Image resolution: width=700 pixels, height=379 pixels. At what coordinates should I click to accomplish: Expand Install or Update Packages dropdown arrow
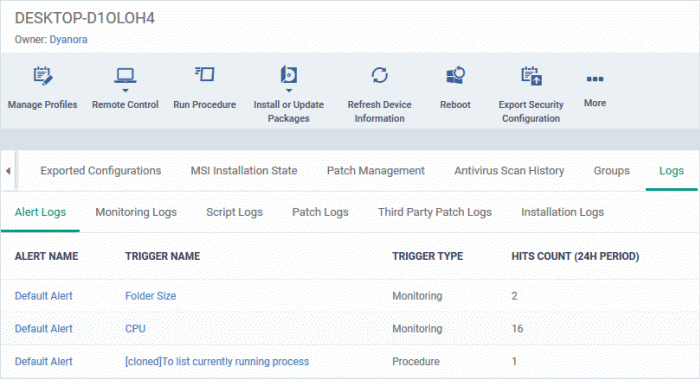pos(289,90)
